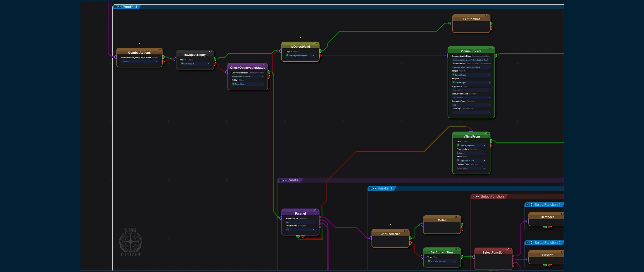Screen dimensions: 644x272
Task: Click the green success port of IsObjectEmpty
Action: [215, 59]
